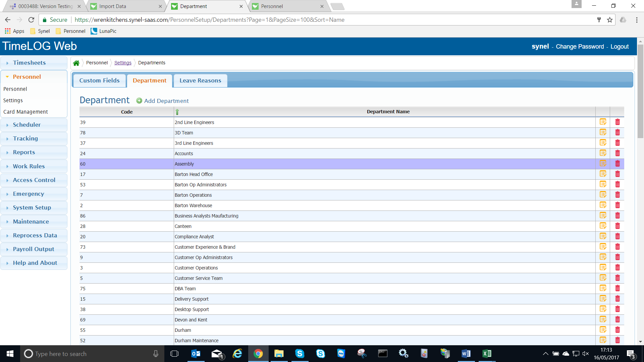Reload the page in Chrome
Viewport: 644px width, 362px height.
click(31, 20)
